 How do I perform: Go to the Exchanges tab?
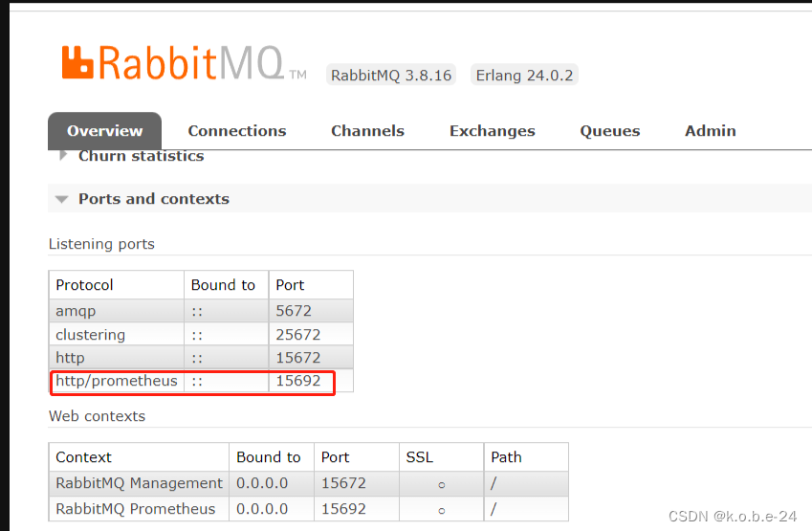pyautogui.click(x=492, y=131)
